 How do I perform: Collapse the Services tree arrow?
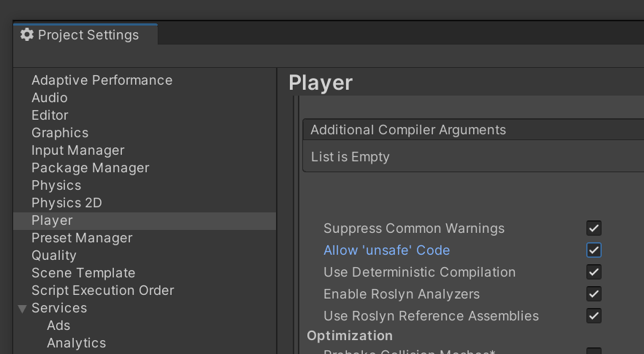coord(22,309)
